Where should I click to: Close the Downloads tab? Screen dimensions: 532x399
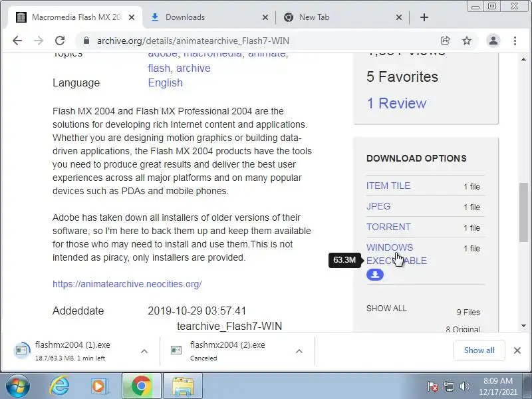[265, 17]
